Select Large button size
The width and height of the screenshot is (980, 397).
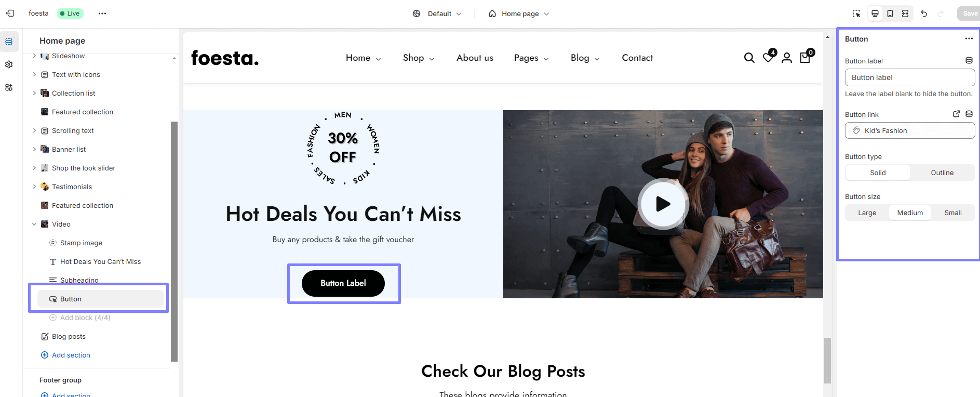click(867, 213)
